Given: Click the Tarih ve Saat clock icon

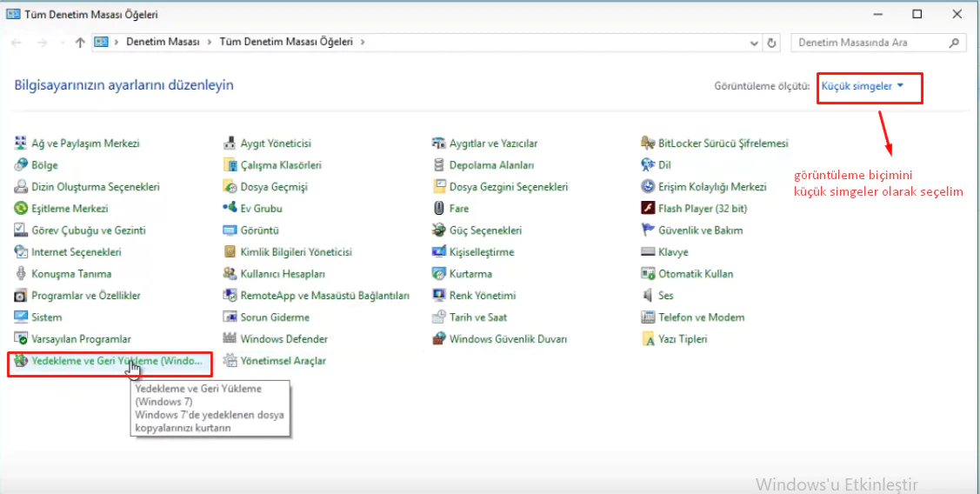Looking at the screenshot, I should 439,317.
